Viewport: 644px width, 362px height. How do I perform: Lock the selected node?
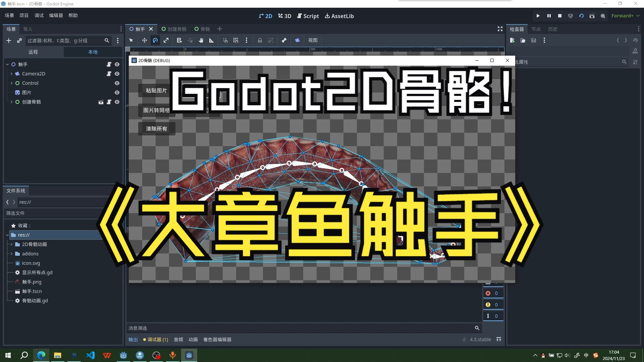tap(260, 40)
